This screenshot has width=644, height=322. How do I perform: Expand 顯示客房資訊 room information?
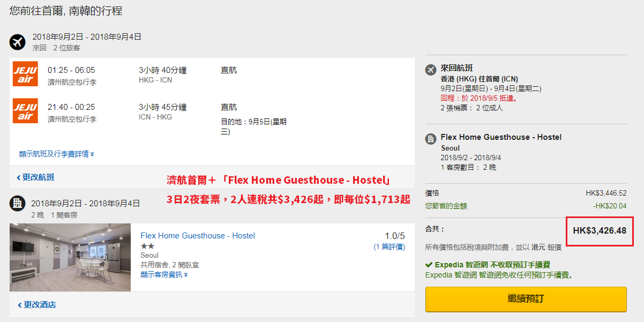click(164, 274)
